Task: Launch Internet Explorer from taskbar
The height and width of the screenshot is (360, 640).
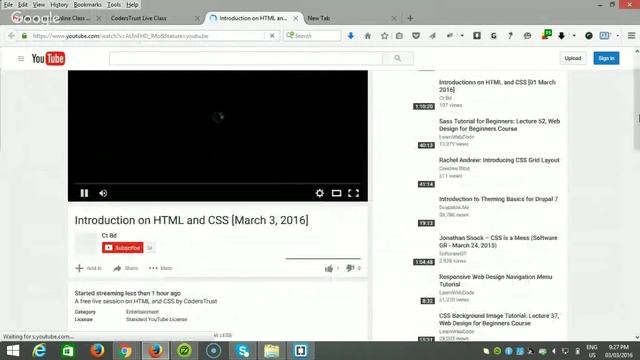Action: (x=39, y=351)
